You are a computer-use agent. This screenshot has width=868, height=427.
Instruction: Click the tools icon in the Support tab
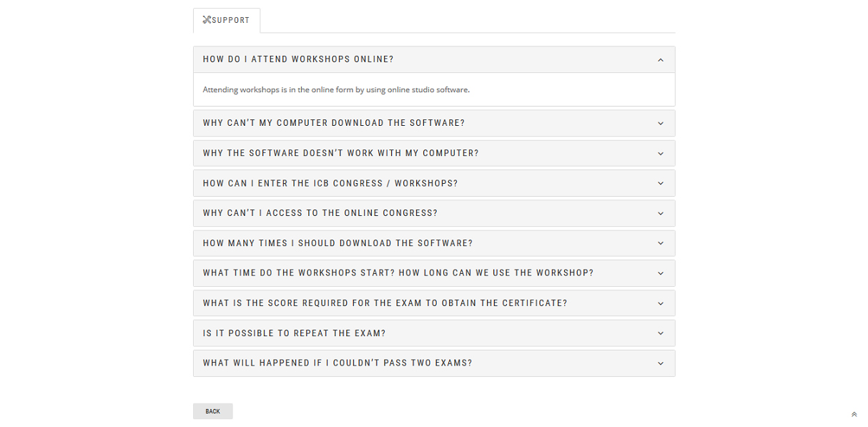tap(207, 20)
